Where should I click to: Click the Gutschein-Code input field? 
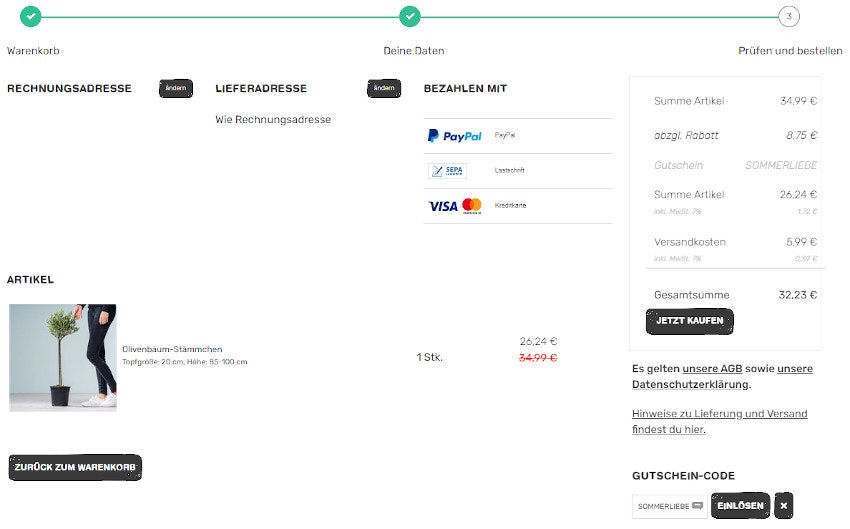pos(662,506)
